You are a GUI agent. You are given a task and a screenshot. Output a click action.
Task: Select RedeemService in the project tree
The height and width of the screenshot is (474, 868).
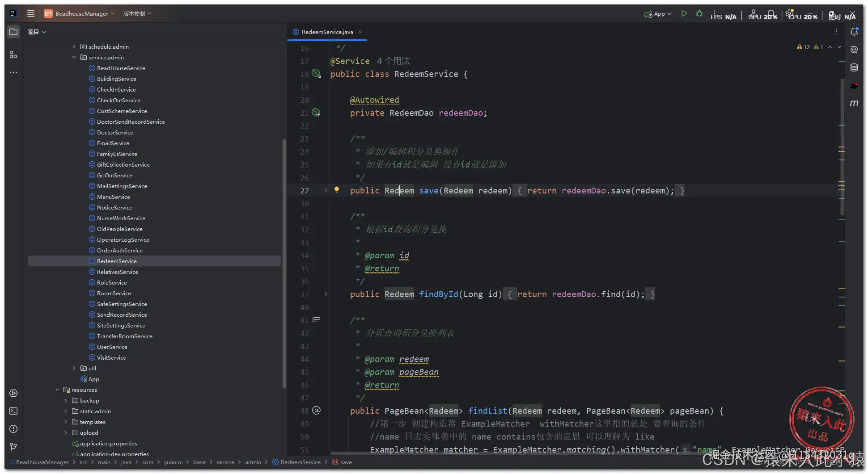pos(154,261)
